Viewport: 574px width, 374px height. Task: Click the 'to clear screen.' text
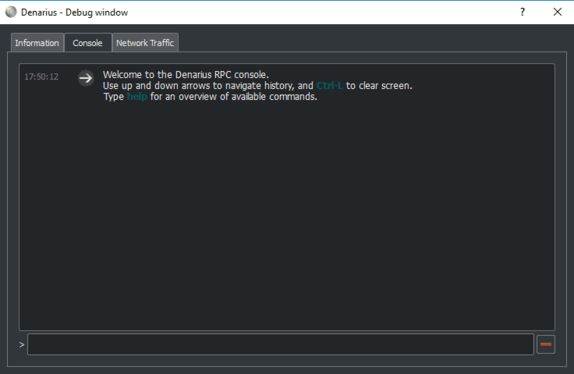click(x=379, y=86)
